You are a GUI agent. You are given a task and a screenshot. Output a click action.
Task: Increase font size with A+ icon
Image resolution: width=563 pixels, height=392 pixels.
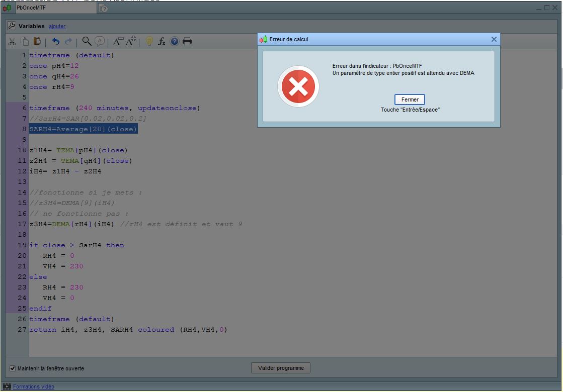pos(131,41)
